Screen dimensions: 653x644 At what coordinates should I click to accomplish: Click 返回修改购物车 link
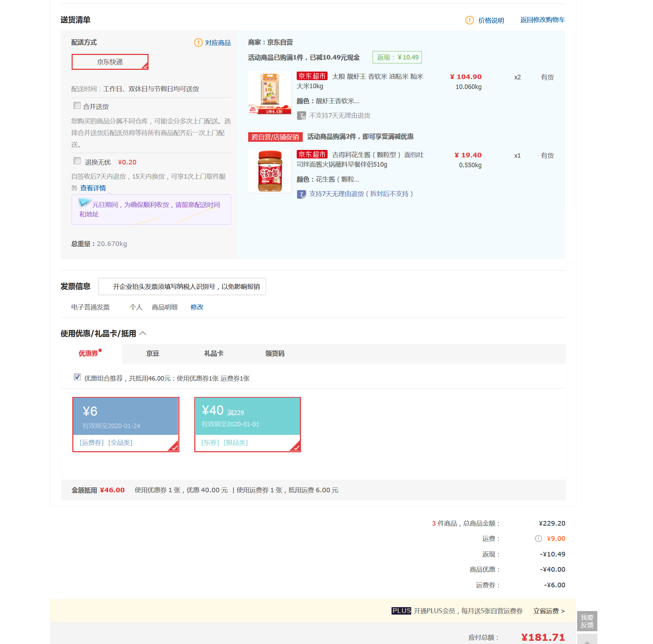click(542, 20)
